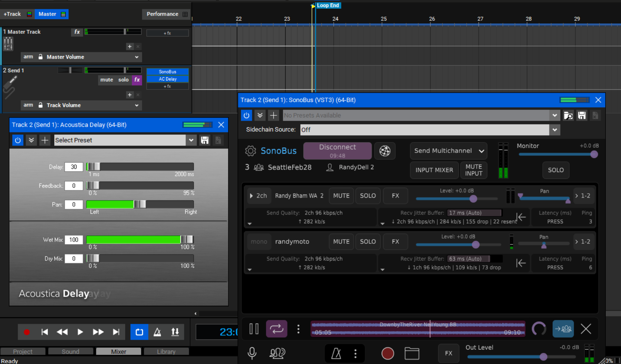
Task: Click the transport fast forward button
Action: point(98,332)
